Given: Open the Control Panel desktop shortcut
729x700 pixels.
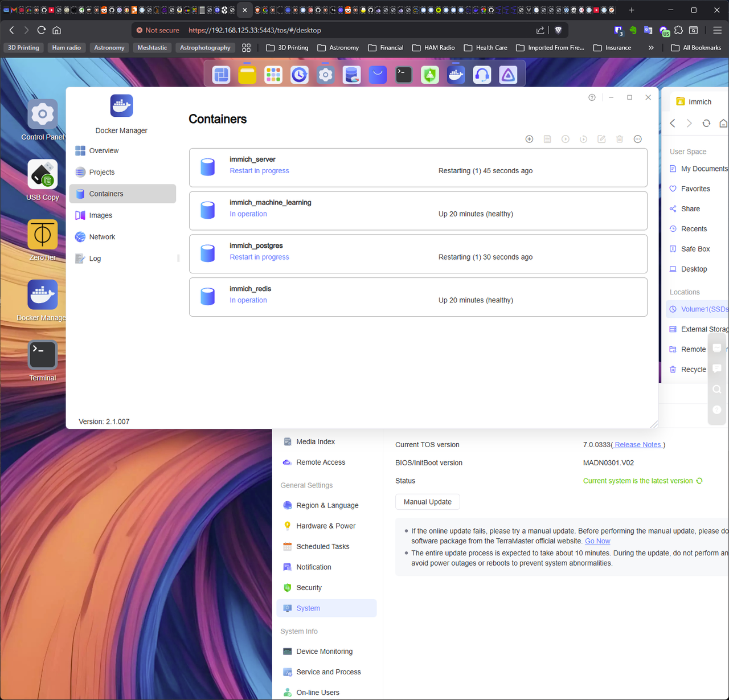Looking at the screenshot, I should point(43,120).
